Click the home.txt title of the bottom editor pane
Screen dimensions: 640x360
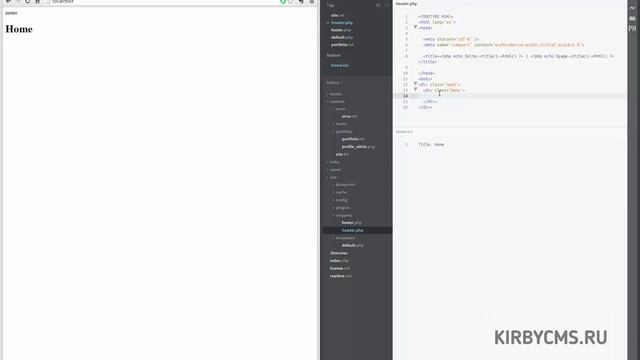(404, 132)
